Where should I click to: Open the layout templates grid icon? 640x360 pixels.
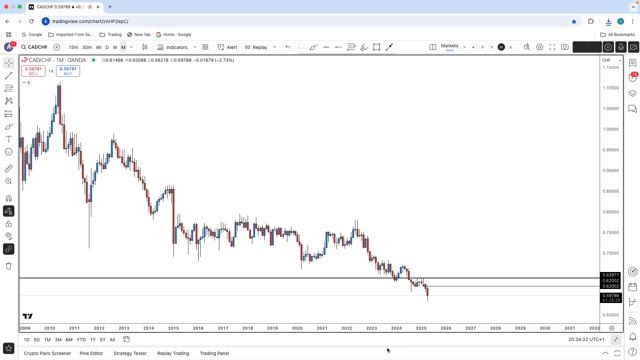[x=205, y=47]
